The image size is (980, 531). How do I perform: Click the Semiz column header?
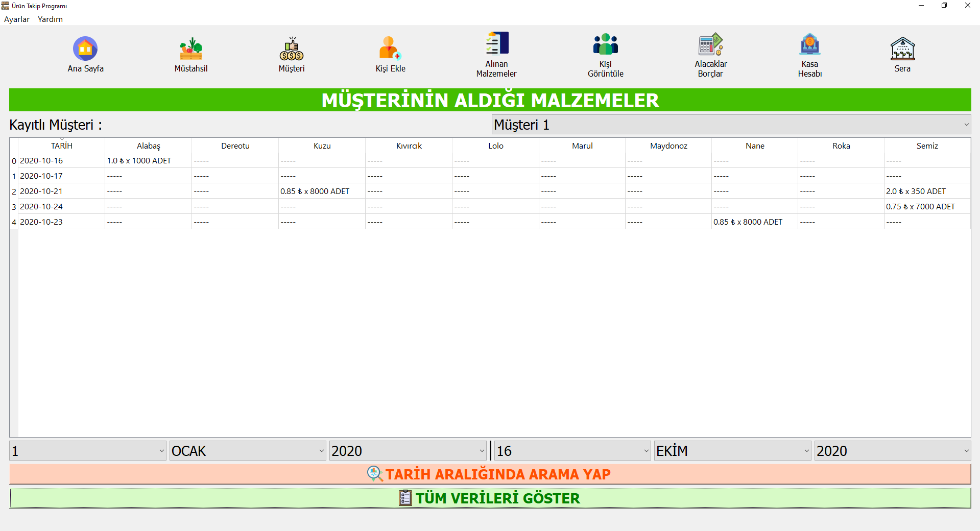[927, 146]
